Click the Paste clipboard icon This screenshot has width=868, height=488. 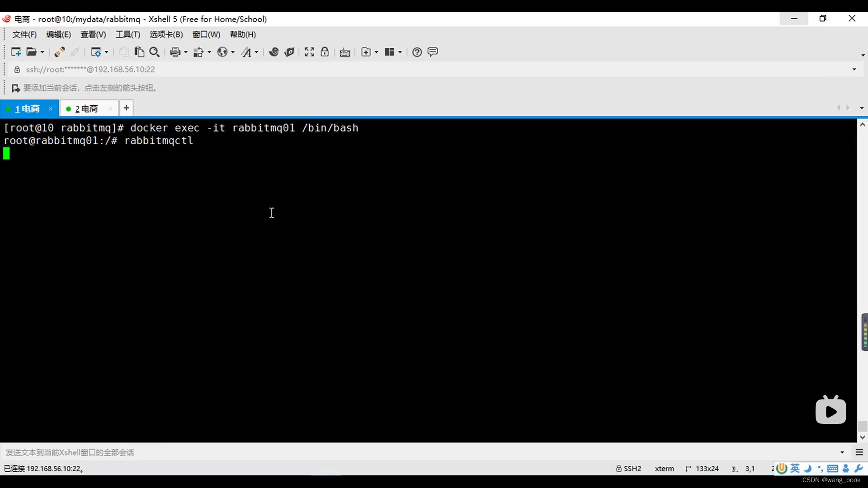pyautogui.click(x=139, y=52)
